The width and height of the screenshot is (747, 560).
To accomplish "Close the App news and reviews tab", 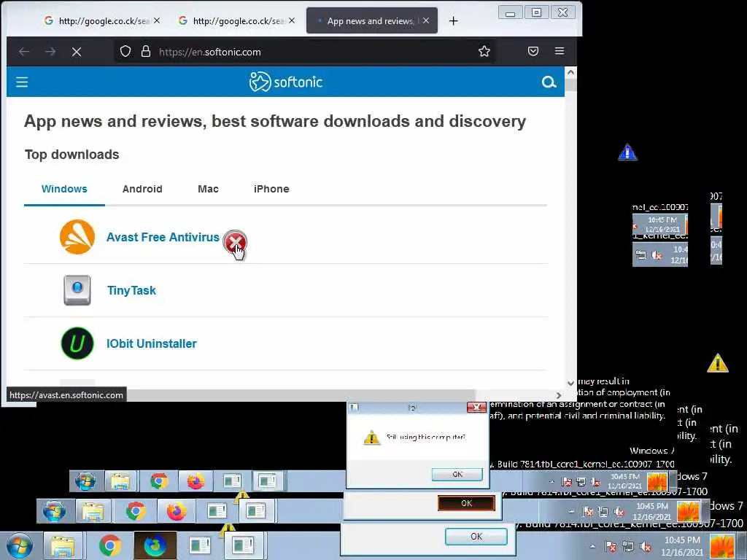I will 426,21.
